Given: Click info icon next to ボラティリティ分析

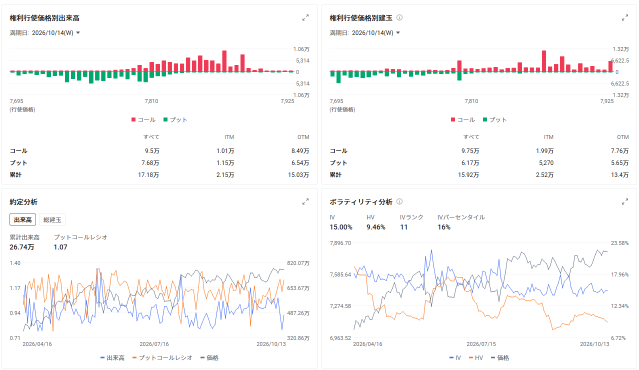Looking at the screenshot, I should click(399, 202).
